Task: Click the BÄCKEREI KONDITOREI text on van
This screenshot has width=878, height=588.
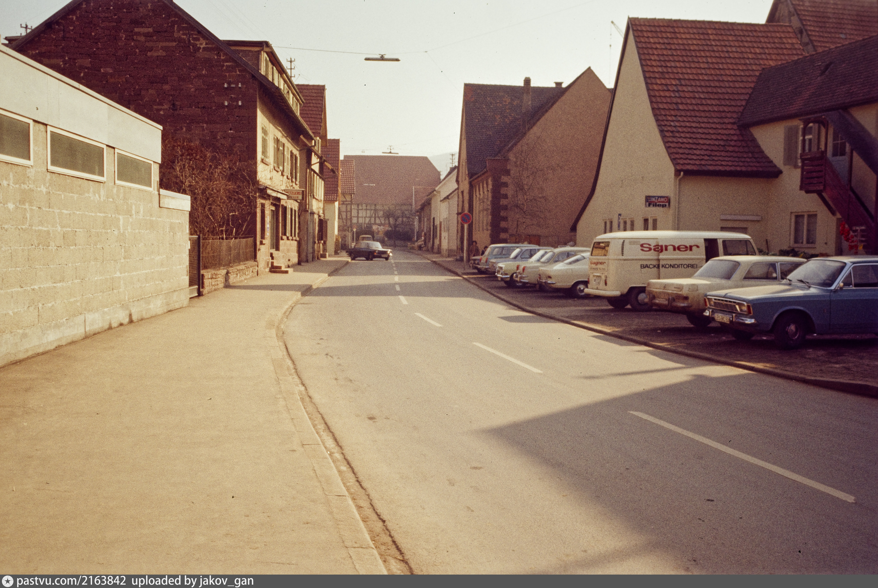Action: tap(668, 266)
